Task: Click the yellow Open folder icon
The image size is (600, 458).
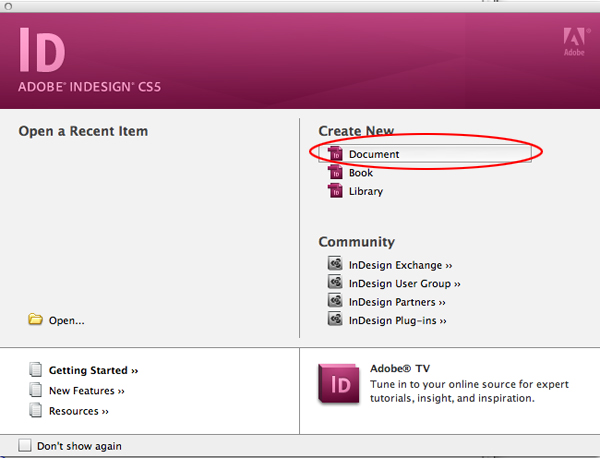Action: (x=35, y=319)
